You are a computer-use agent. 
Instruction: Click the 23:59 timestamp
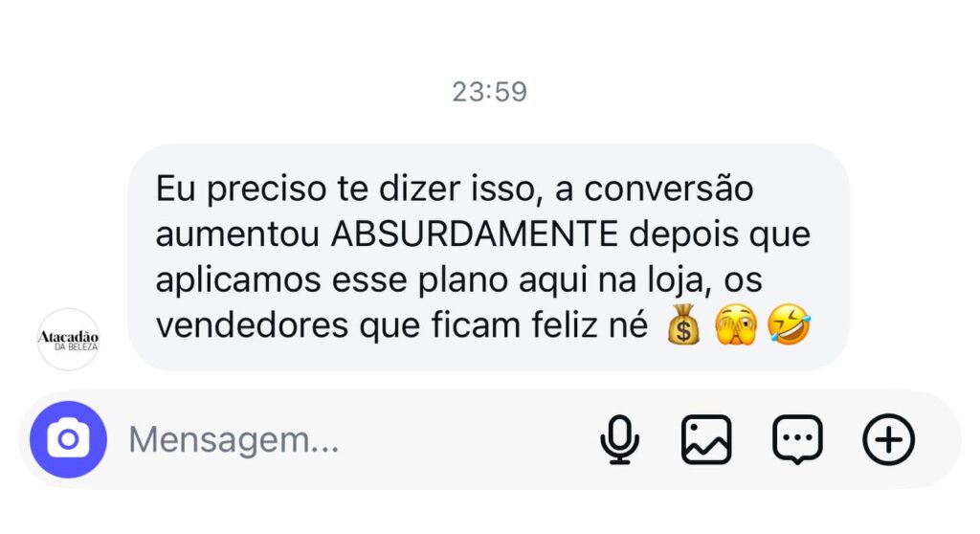(489, 92)
